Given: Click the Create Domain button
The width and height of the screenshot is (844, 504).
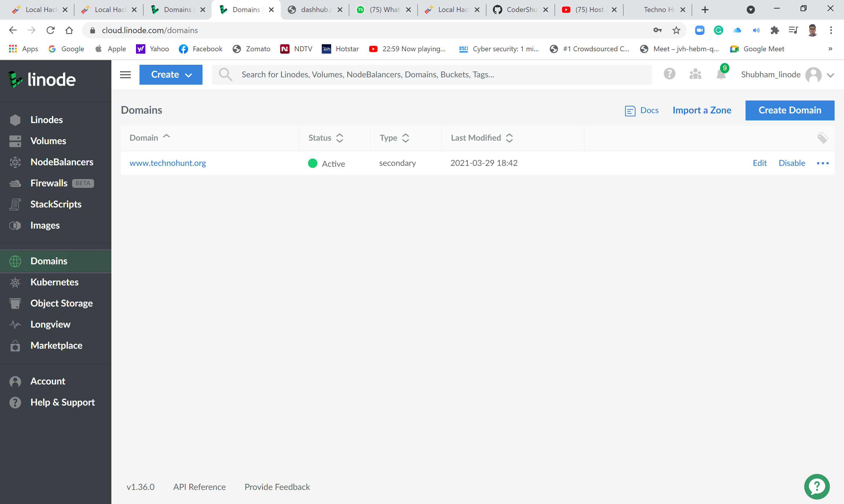Looking at the screenshot, I should [789, 110].
